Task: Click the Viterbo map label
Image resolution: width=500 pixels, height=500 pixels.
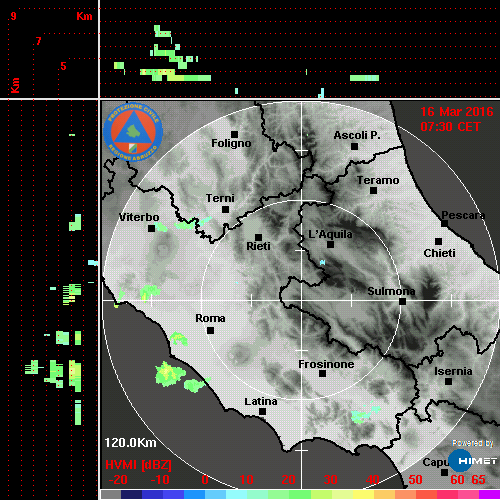Action: click(x=139, y=217)
